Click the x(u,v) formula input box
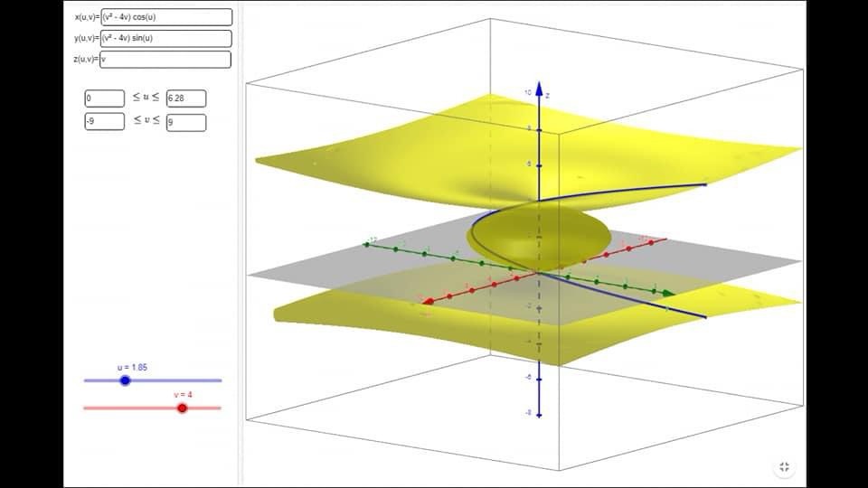The width and height of the screenshot is (868, 488). point(166,17)
